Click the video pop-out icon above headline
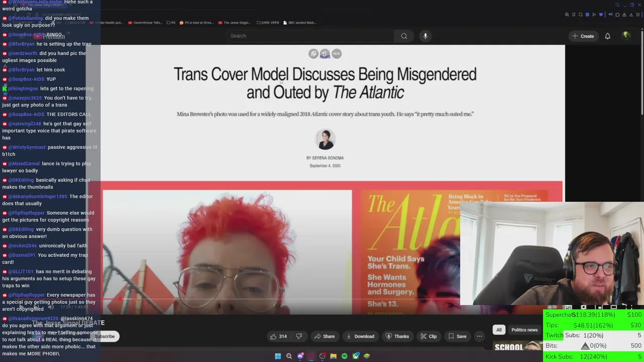Screen dimensions: 644x362 click(313, 53)
